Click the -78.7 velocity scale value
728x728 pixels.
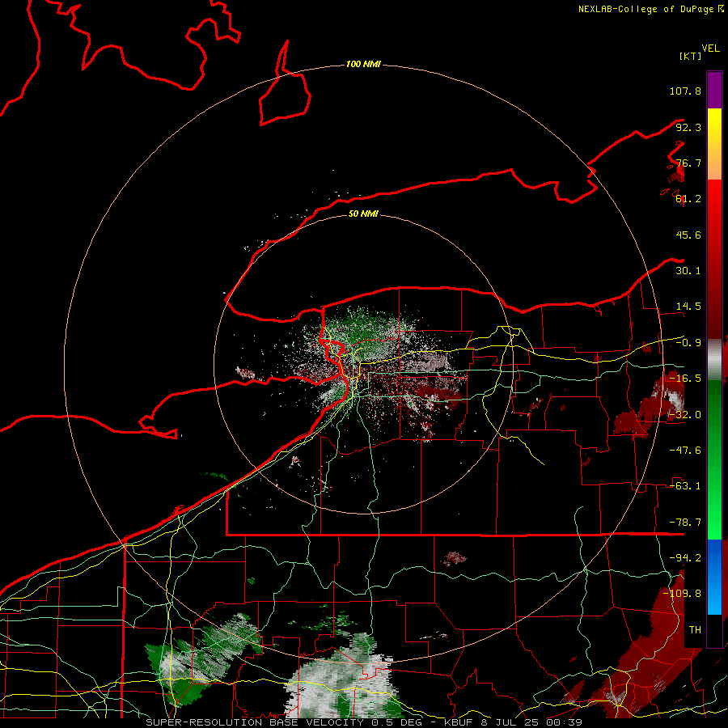coord(685,523)
